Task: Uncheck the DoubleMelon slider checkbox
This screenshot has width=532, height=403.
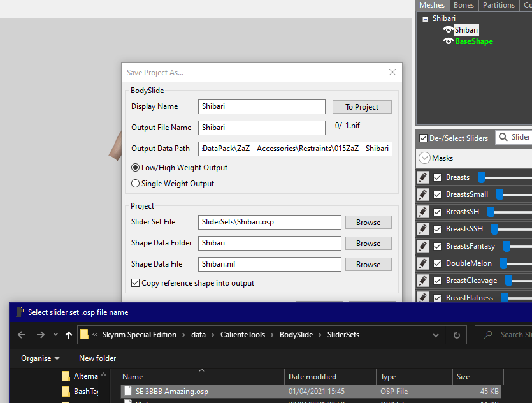Action: 437,264
